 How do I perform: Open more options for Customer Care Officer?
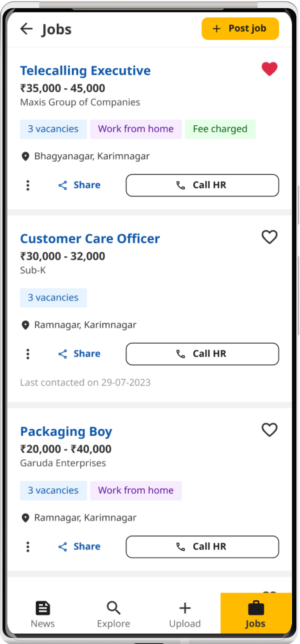(x=28, y=354)
